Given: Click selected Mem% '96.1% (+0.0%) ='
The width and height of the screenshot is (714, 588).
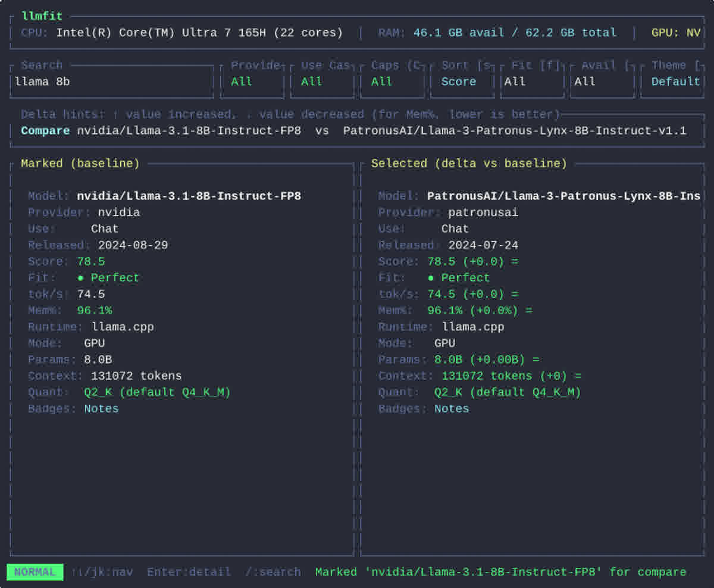Looking at the screenshot, I should click(x=480, y=311).
